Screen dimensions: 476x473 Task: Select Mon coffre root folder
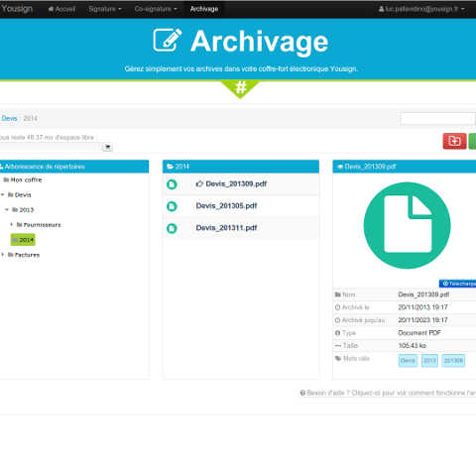[x=23, y=179]
